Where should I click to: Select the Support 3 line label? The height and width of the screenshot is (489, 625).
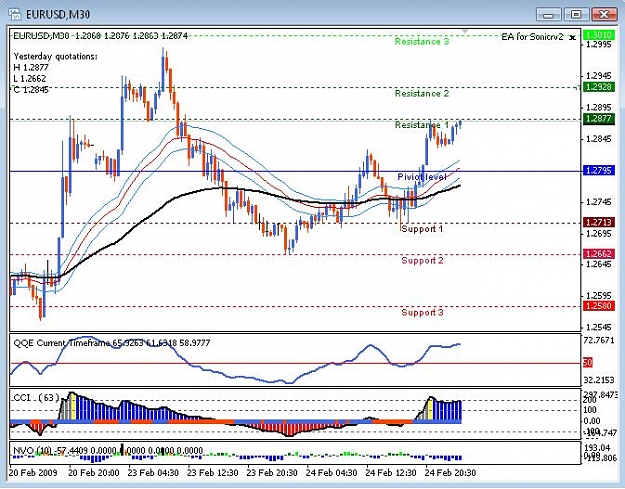coord(422,312)
